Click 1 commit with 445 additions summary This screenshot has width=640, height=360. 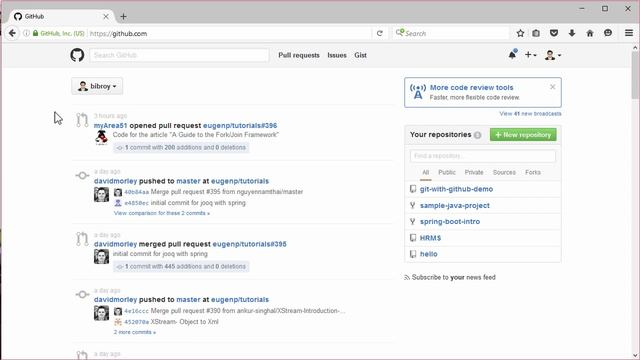181,267
